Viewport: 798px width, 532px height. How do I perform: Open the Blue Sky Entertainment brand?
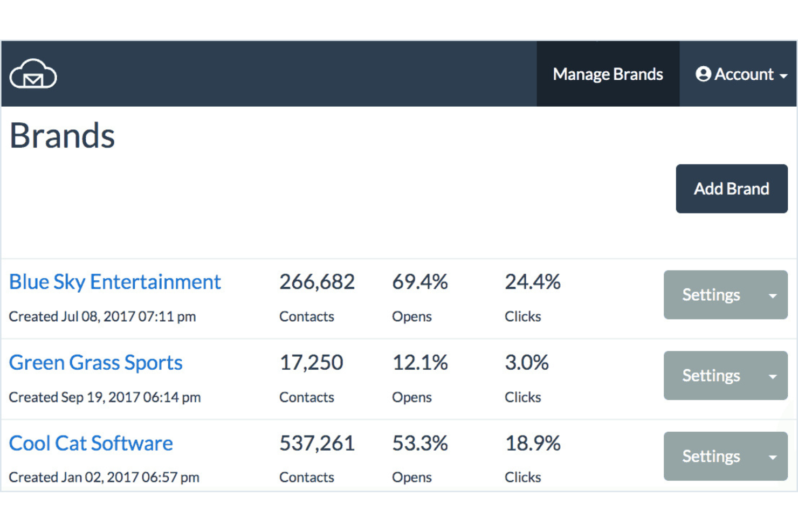(x=115, y=281)
